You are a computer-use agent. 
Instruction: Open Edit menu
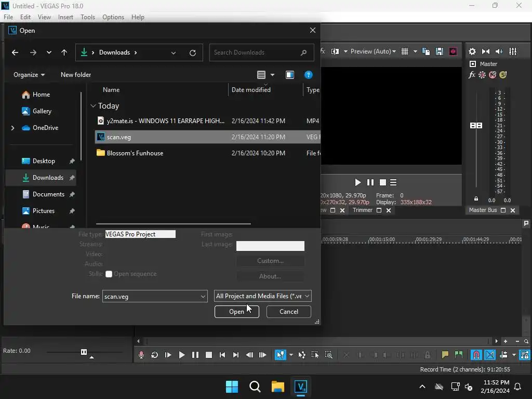coord(25,17)
